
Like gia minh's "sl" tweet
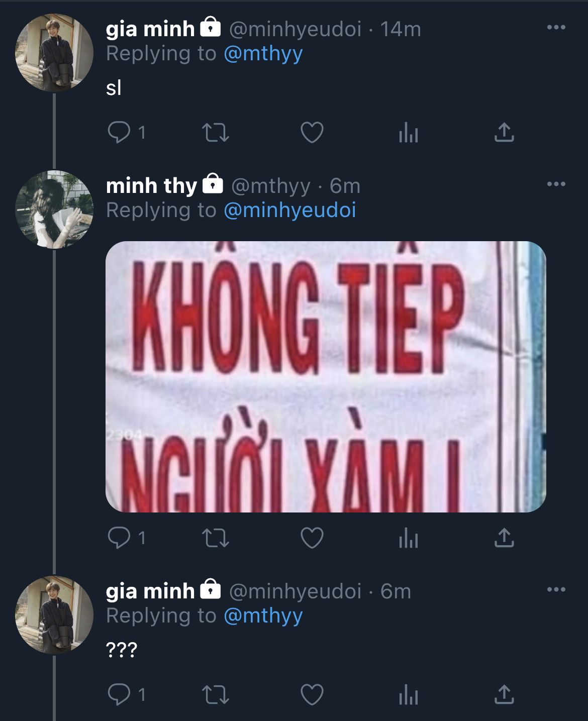(x=312, y=133)
